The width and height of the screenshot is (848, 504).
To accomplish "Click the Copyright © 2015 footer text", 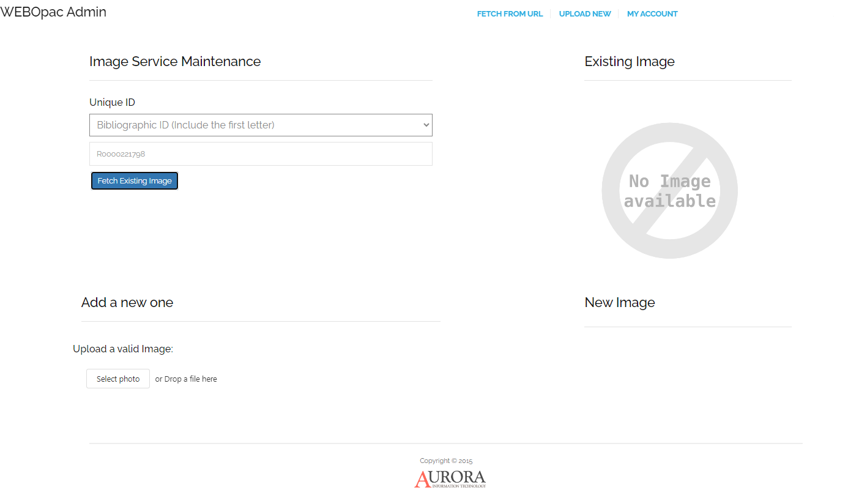I will tap(446, 461).
